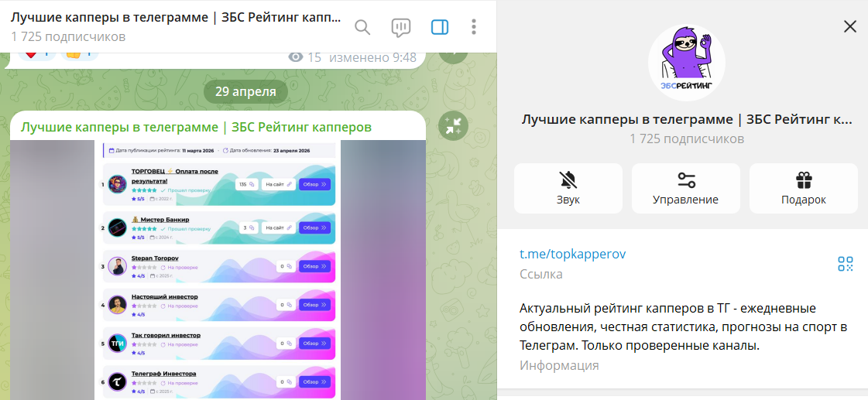Click the Stepan Toropov avatar icon
The height and width of the screenshot is (400, 868).
point(118,266)
